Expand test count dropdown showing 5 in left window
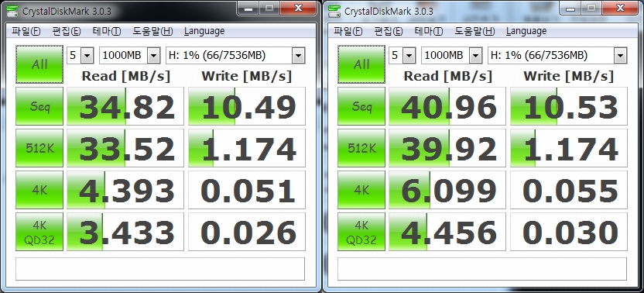 [87, 56]
